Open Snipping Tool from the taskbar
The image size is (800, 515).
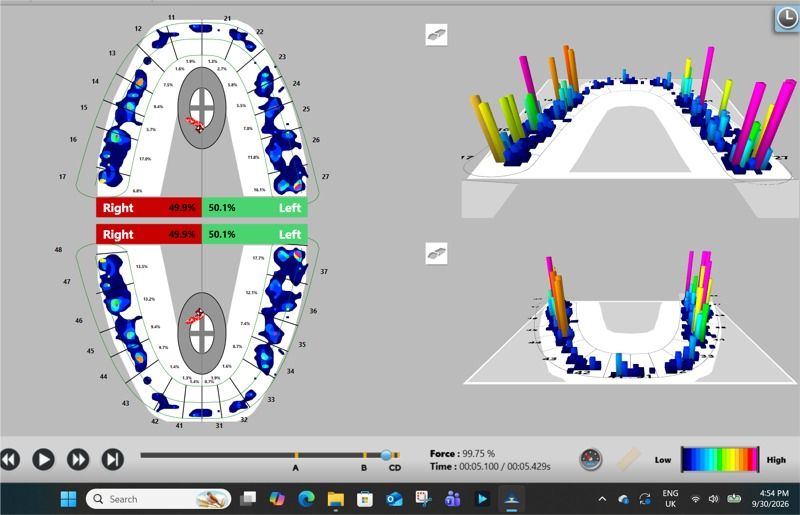423,499
